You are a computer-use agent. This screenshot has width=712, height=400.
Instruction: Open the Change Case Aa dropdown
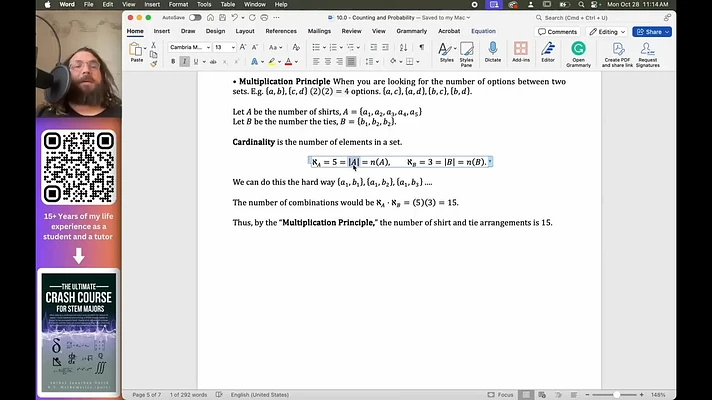point(275,47)
